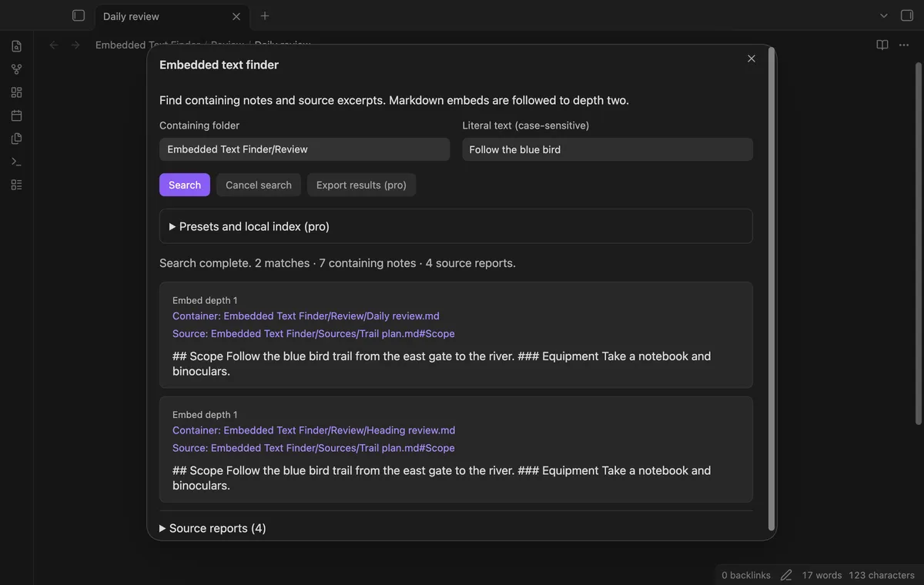The width and height of the screenshot is (924, 585).
Task: Open tab list dropdown chevron
Action: pos(884,15)
